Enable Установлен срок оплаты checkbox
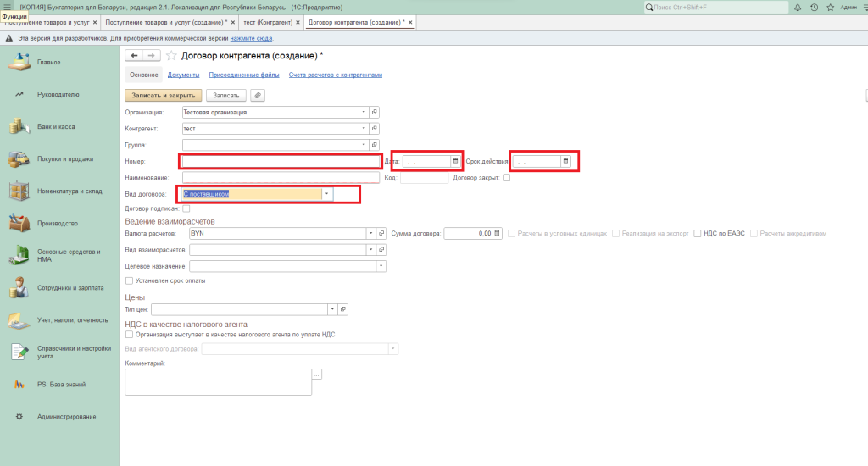This screenshot has height=466, width=868. (x=129, y=280)
